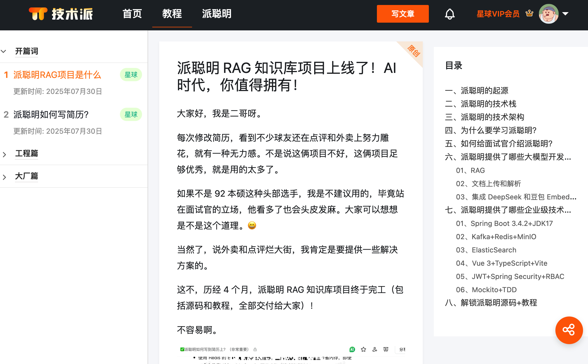Jump to 五、如何给面试官介绍派聪明?
Screen dimensions: 588x364
(x=498, y=143)
